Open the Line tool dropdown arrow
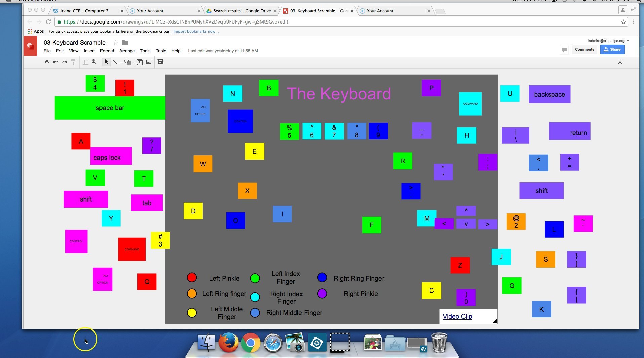The height and width of the screenshot is (358, 644). (x=121, y=62)
